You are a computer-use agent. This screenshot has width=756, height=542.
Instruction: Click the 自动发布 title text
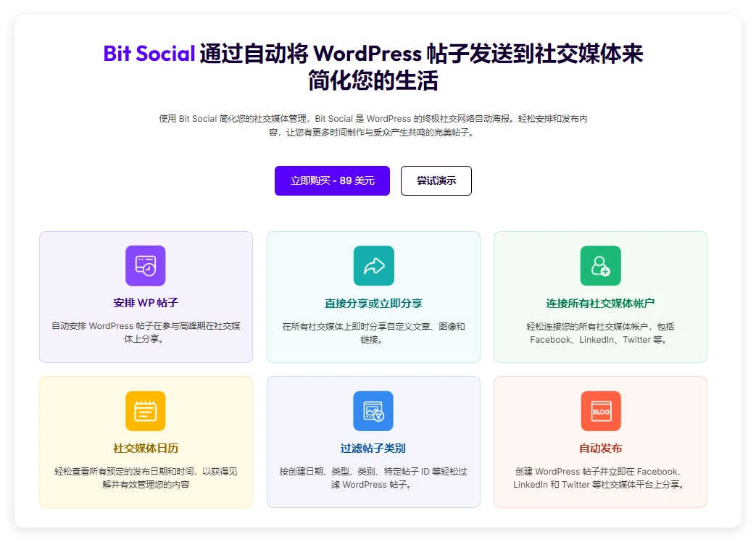coord(599,449)
